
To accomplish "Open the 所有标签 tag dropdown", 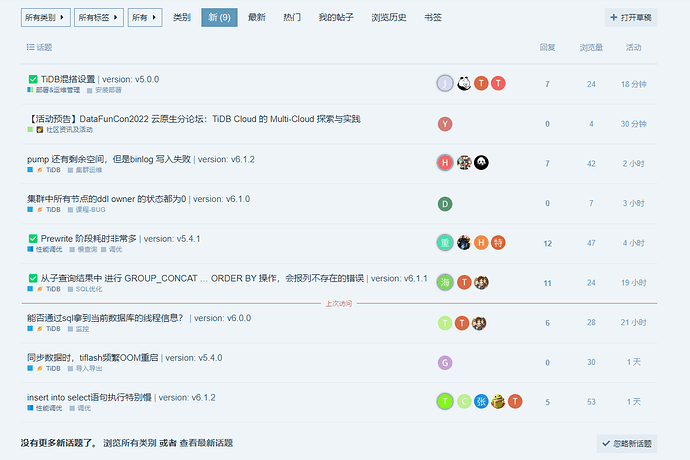I will 99,18.
